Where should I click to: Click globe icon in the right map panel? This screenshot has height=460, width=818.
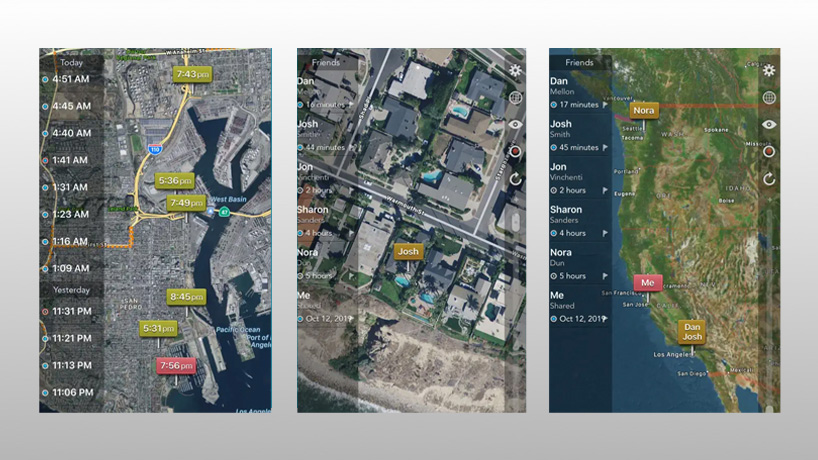tap(768, 98)
